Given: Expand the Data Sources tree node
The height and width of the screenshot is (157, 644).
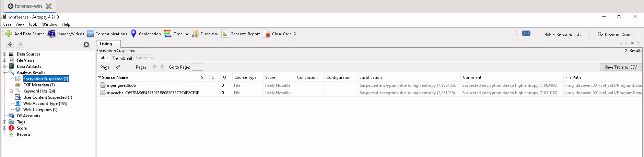Looking at the screenshot, I should 5,54.
